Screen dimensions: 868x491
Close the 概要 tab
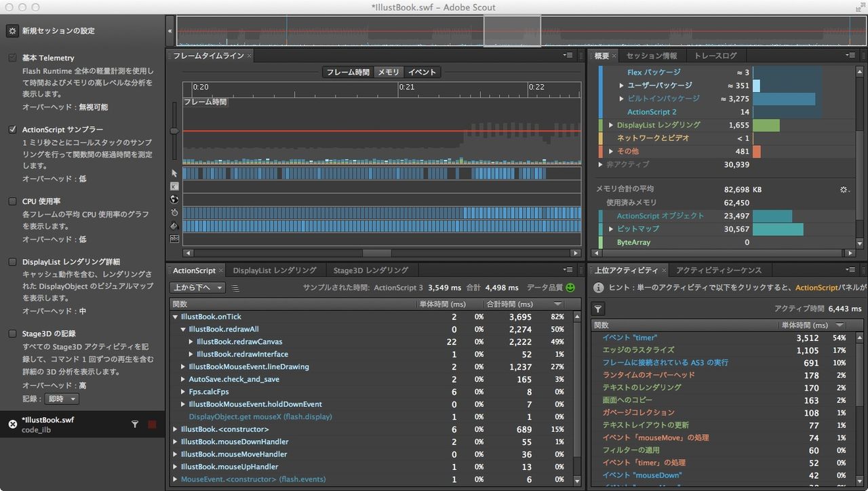(x=614, y=56)
